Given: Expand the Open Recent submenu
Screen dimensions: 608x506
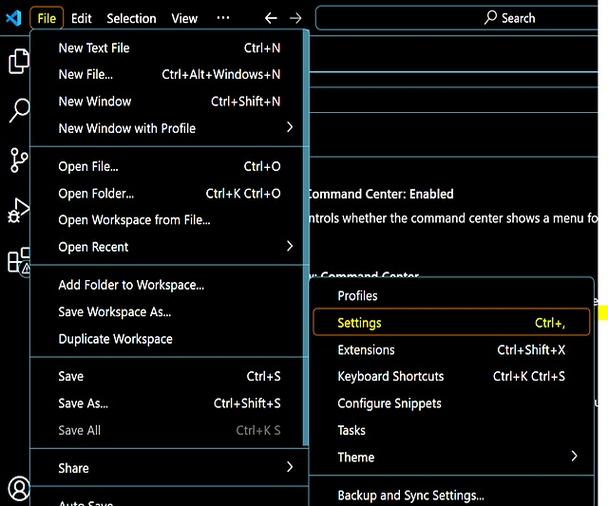Looking at the screenshot, I should click(x=169, y=247).
